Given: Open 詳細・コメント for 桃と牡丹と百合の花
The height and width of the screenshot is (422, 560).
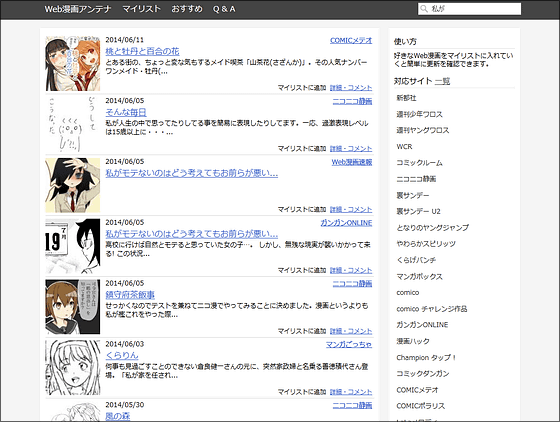Looking at the screenshot, I should [x=351, y=88].
